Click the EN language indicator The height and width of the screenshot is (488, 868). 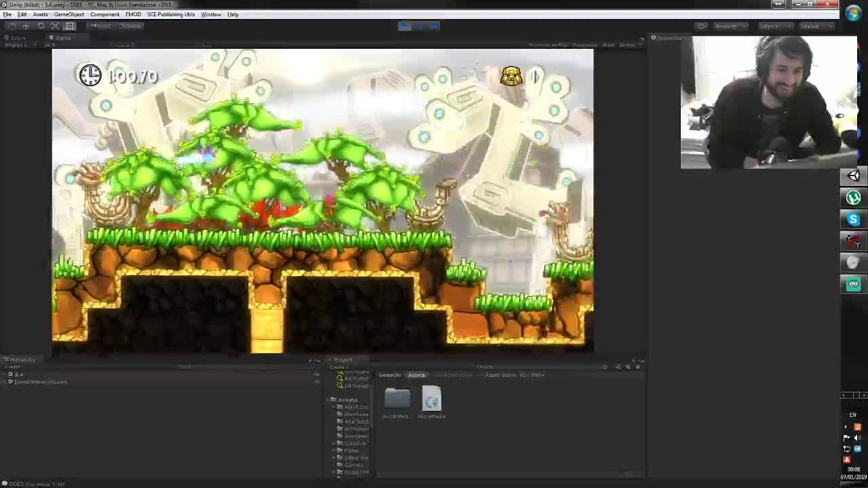[x=852, y=415]
